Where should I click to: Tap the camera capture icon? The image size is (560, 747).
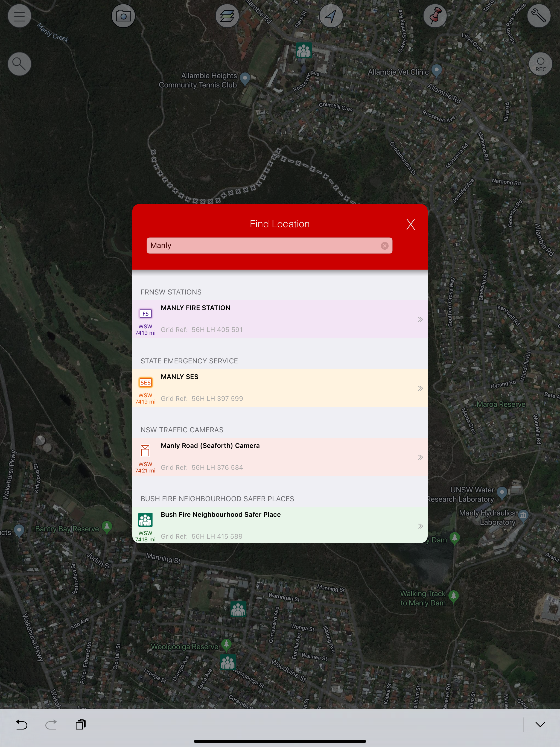pos(123,16)
